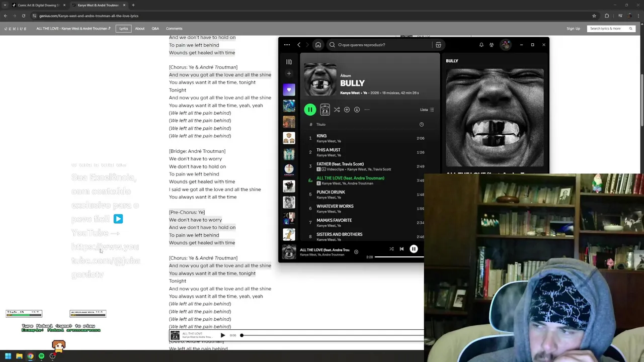Screen dimensions: 644x362
Task: Sort tracks by the Título column
Action: click(x=320, y=124)
